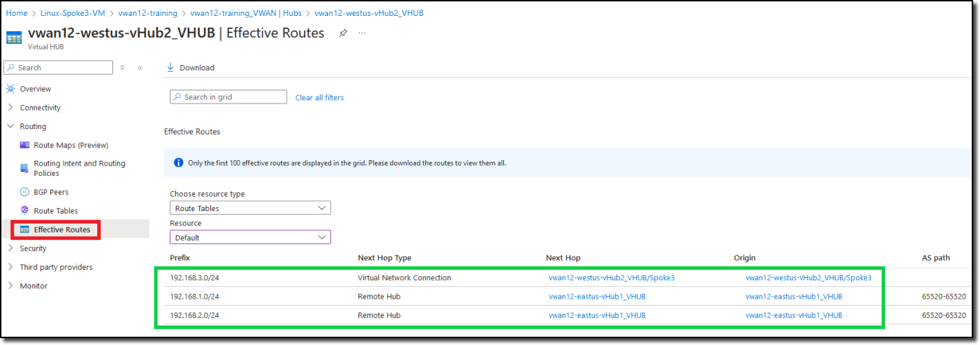The height and width of the screenshot is (345, 980).
Task: Open BGP Peers page
Action: pyautogui.click(x=51, y=192)
